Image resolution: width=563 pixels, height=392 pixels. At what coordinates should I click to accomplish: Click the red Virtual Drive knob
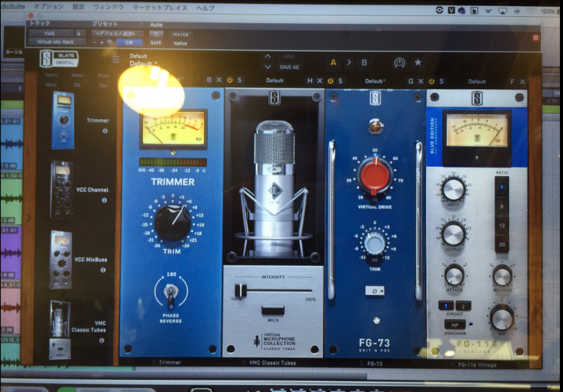point(375,175)
